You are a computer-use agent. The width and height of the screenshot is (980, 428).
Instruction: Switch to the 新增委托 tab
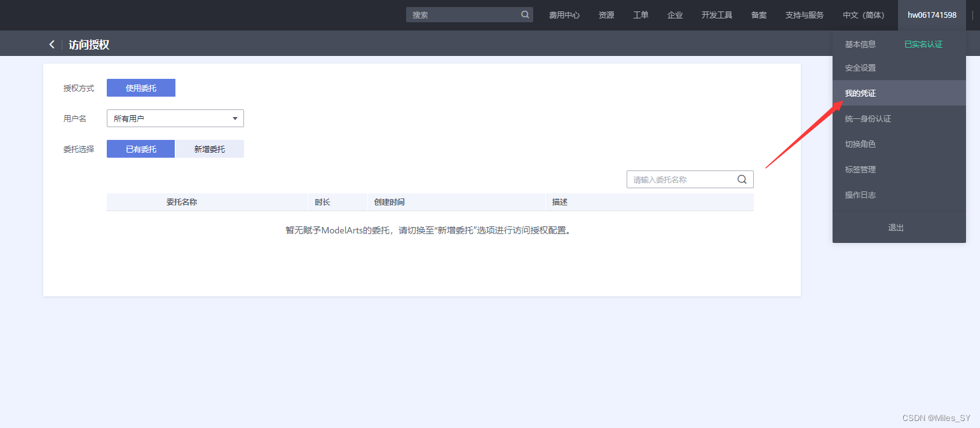click(210, 149)
